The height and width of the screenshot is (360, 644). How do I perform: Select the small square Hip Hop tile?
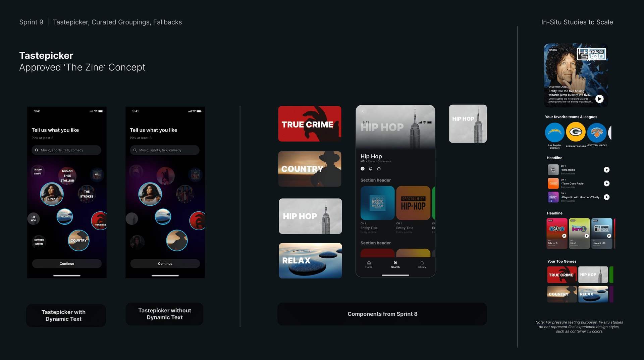(468, 123)
